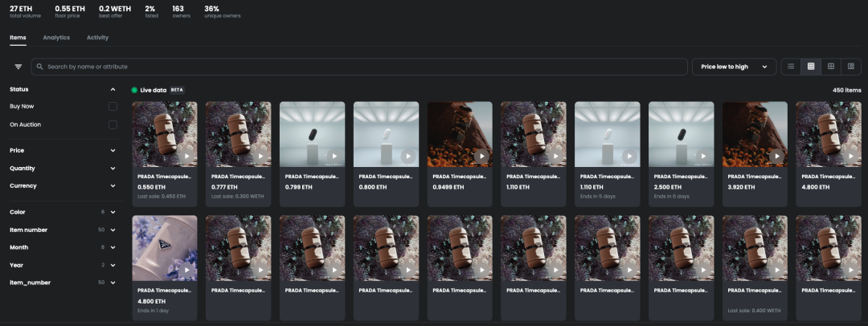Expand the Month attribute filter
Viewport: 868px width, 326px height.
click(113, 247)
